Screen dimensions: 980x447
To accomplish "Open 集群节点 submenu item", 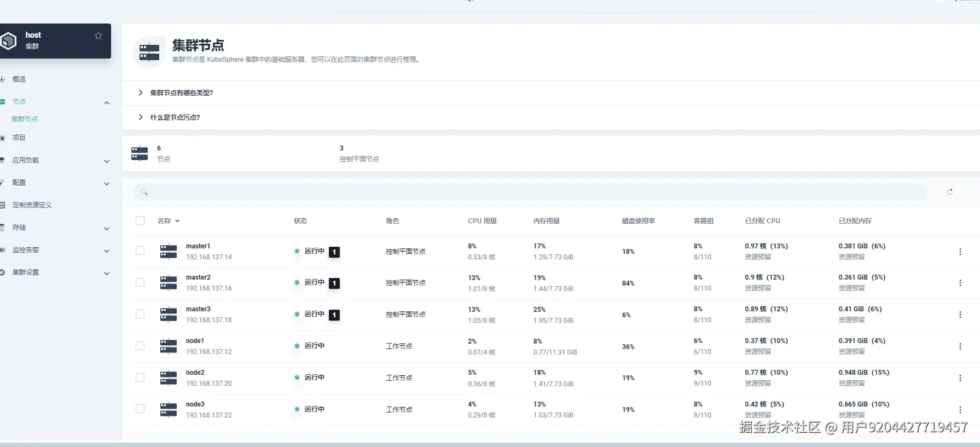I will [x=25, y=119].
